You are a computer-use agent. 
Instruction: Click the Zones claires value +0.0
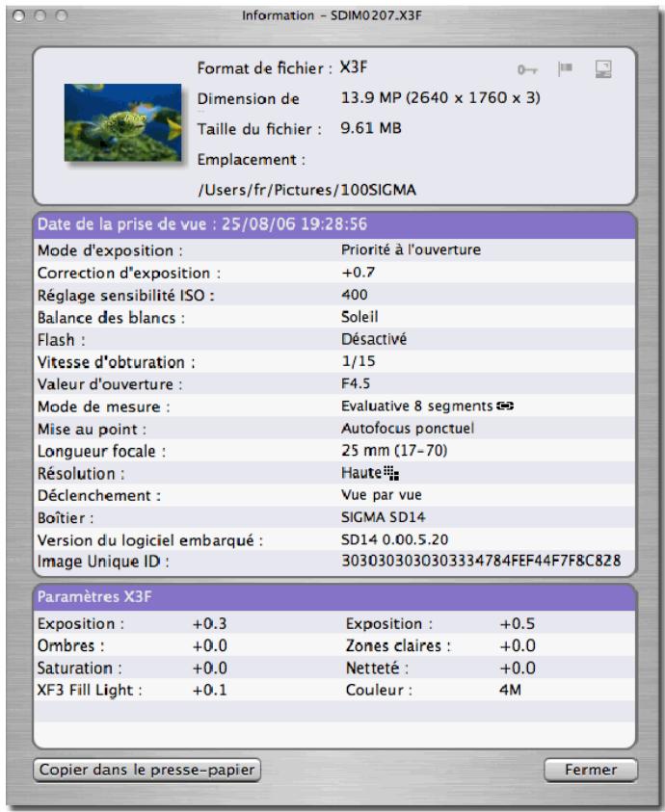click(x=518, y=645)
